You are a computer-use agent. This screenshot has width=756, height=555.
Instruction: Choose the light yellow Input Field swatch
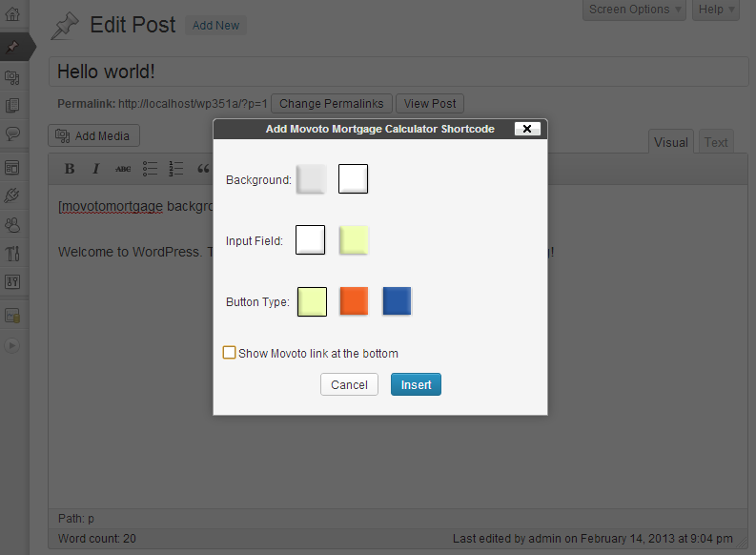354,239
